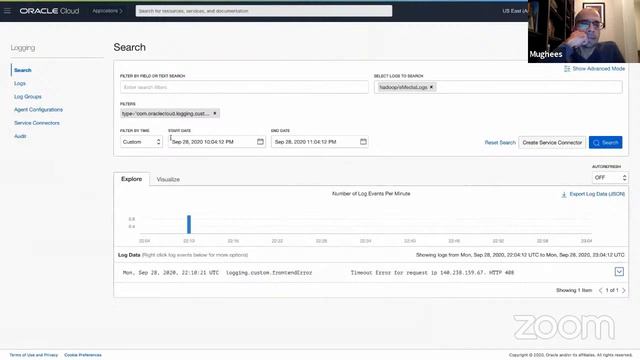The width and height of the screenshot is (640, 360).
Task: Select logging.custom.frontendError type text
Action: [x=269, y=273]
